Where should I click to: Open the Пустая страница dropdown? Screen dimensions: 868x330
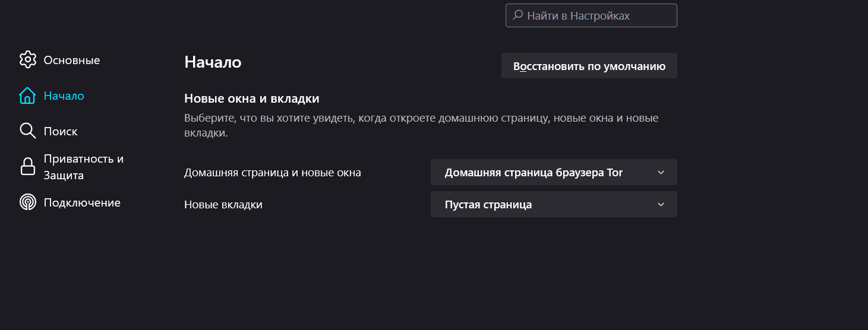(554, 204)
